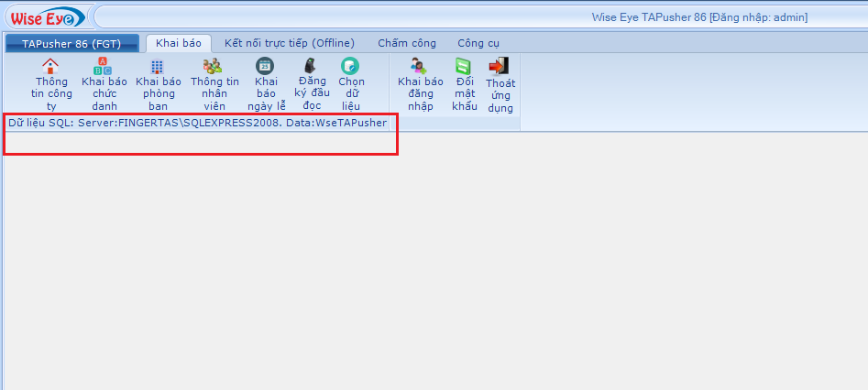The height and width of the screenshot is (390, 868).
Task: Click Thoát ứng dụng exit icon
Action: tap(500, 66)
